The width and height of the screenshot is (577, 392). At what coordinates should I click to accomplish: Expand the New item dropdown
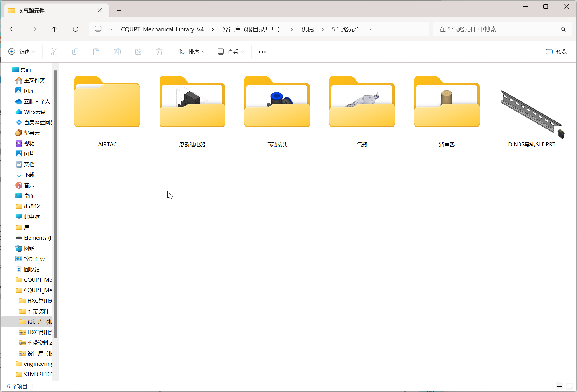22,52
